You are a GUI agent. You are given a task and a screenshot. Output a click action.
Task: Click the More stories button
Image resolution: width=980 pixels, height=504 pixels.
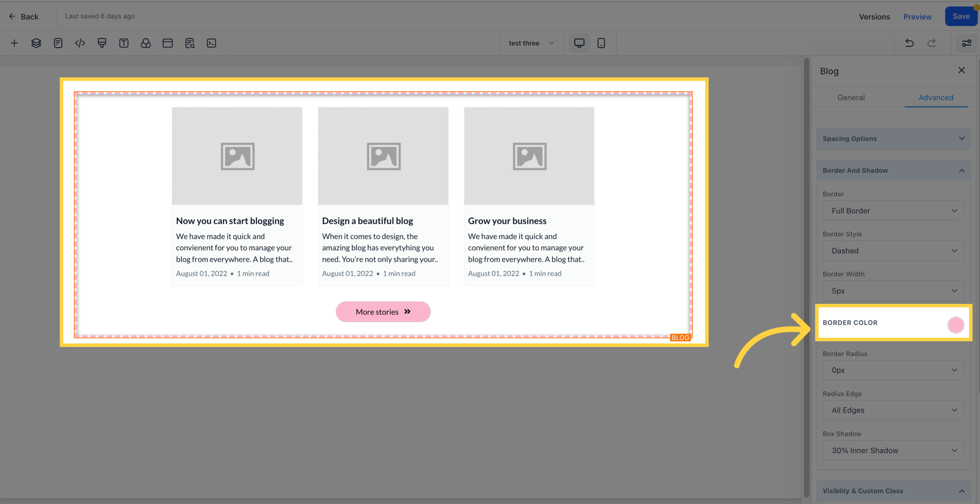[383, 312]
